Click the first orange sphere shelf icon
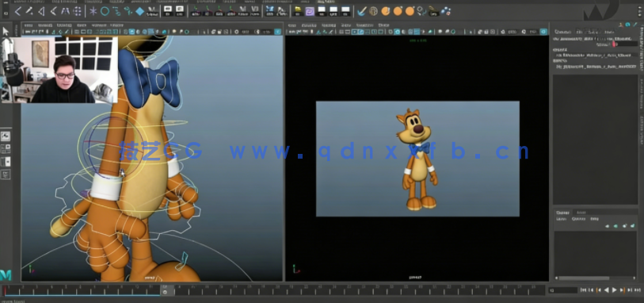 pos(385,11)
